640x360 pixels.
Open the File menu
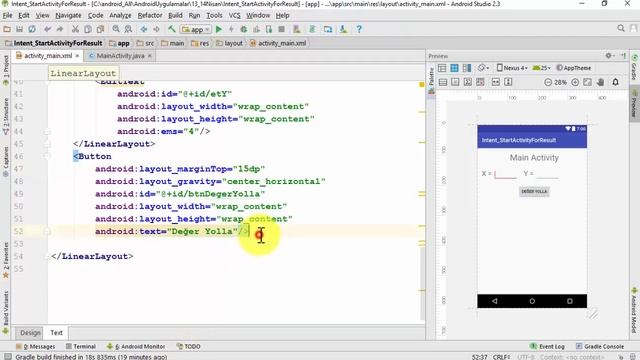click(x=7, y=16)
